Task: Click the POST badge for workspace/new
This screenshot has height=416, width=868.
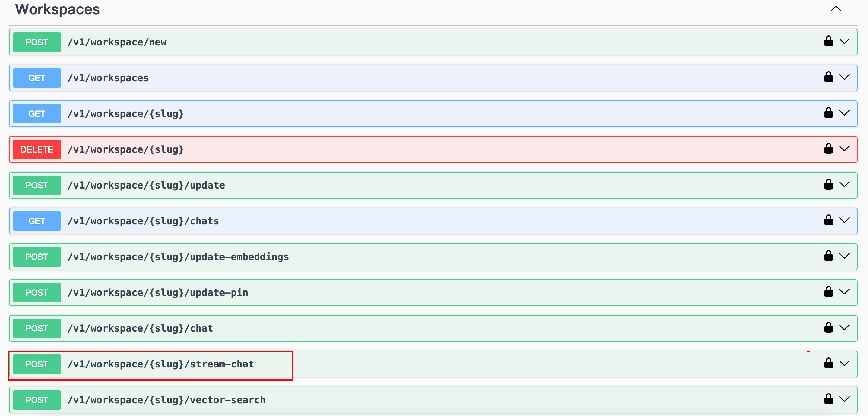Action: click(37, 42)
